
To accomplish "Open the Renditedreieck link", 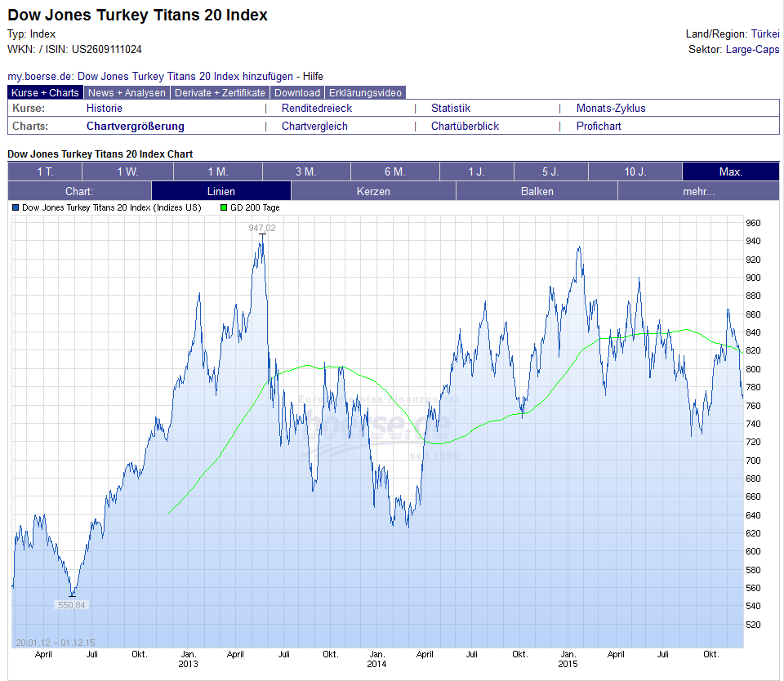I will click(x=317, y=108).
